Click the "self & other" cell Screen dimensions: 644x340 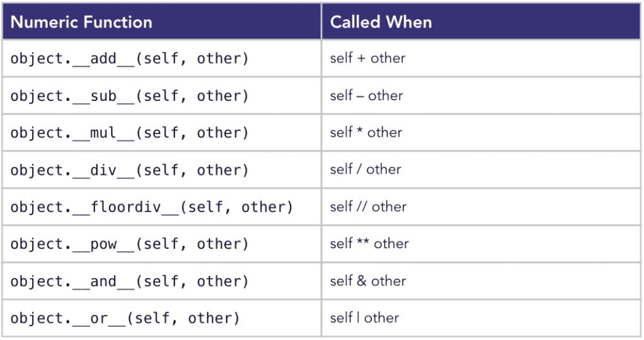click(368, 281)
